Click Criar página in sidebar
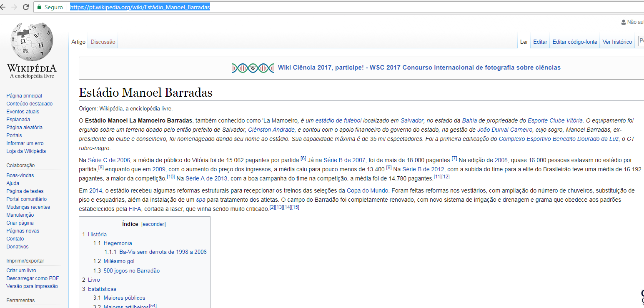The width and height of the screenshot is (644, 308). (x=20, y=223)
